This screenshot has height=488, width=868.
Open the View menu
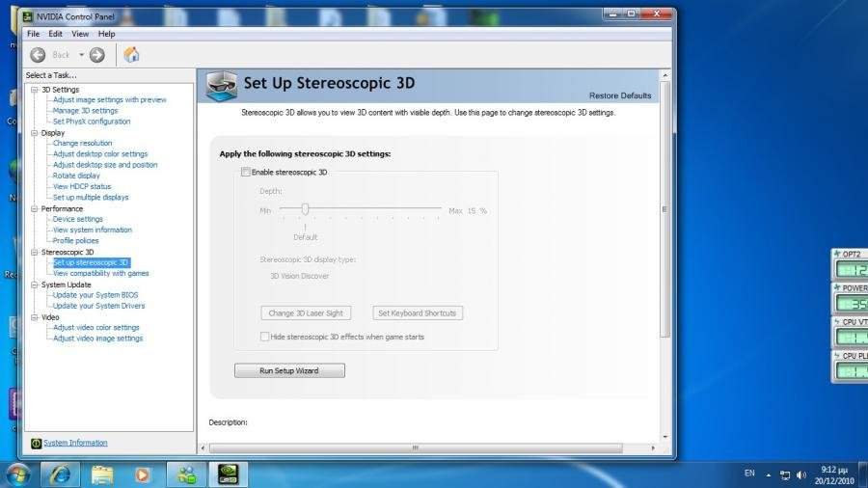point(80,34)
